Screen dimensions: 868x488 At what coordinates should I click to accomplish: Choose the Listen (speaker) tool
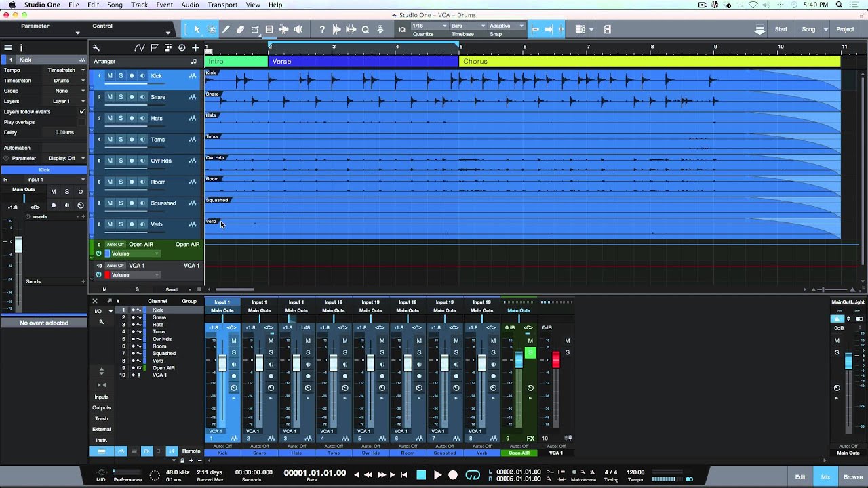(298, 29)
